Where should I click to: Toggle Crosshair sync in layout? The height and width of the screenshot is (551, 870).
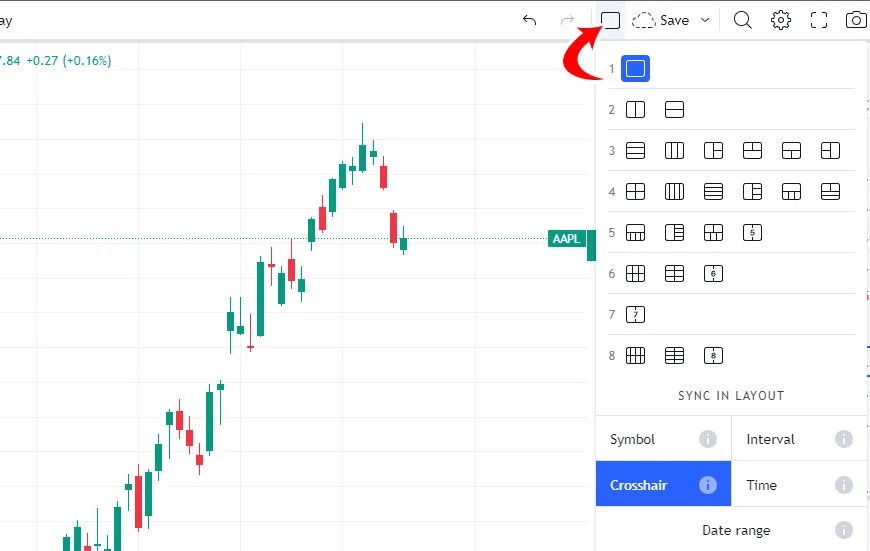(663, 485)
